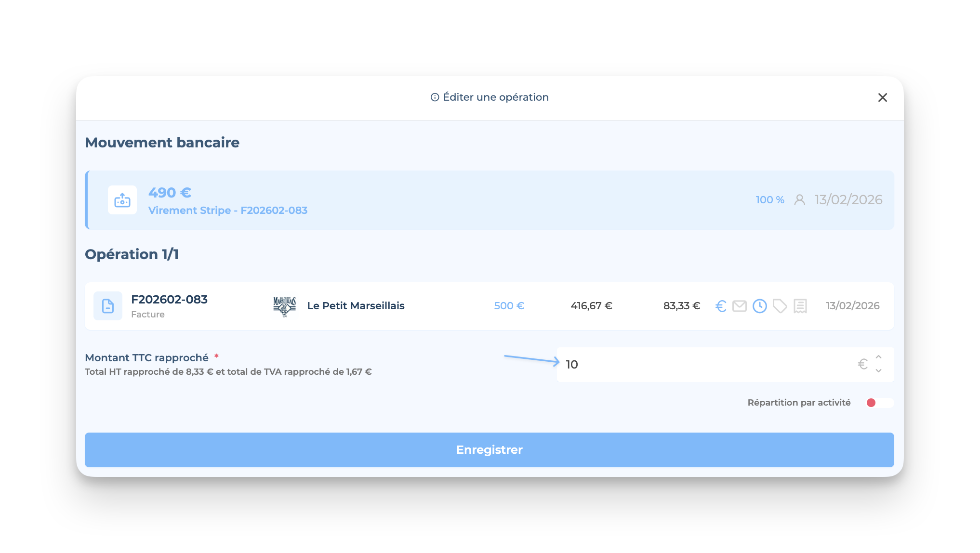Click the clock icon in invoice row
Image resolution: width=980 pixels, height=553 pixels.
point(759,306)
